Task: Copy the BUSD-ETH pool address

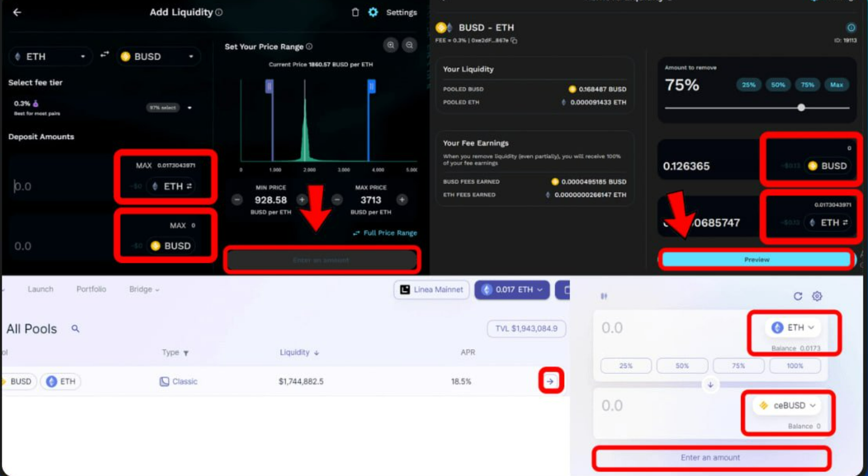Action: (514, 40)
